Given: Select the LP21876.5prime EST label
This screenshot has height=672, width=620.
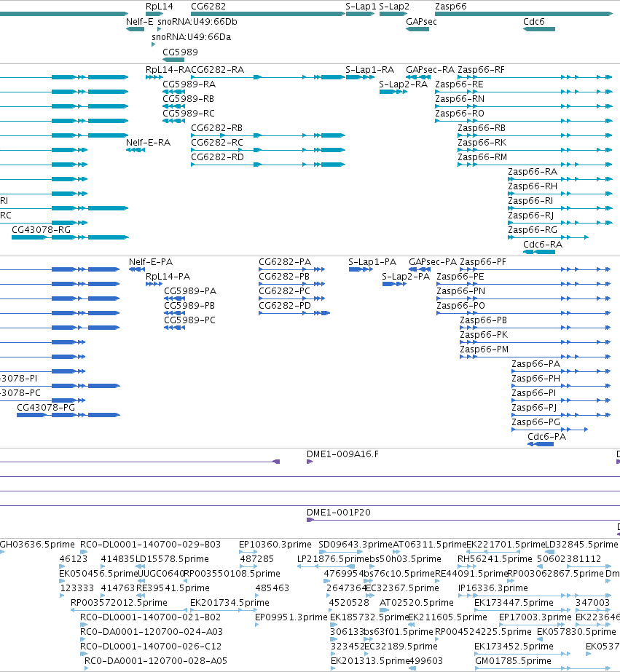Looking at the screenshot, I should click(x=333, y=559).
